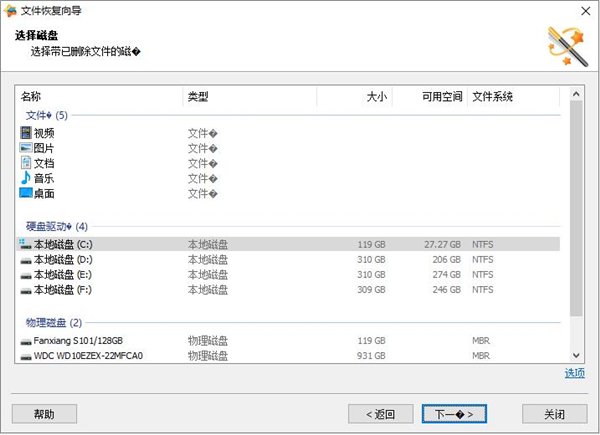600x435 pixels.
Task: Sort by 可用空间 column header
Action: pyautogui.click(x=430, y=98)
